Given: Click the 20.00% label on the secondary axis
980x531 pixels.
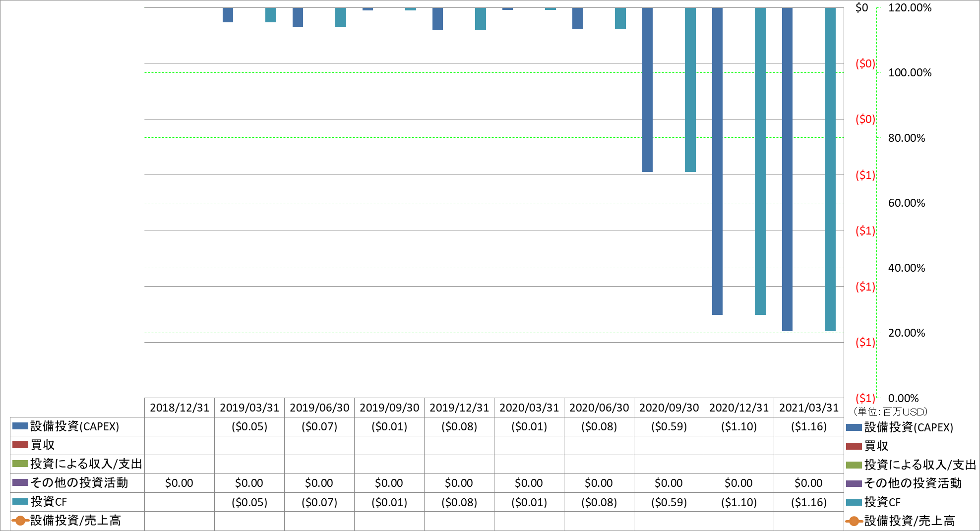Looking at the screenshot, I should 907,333.
